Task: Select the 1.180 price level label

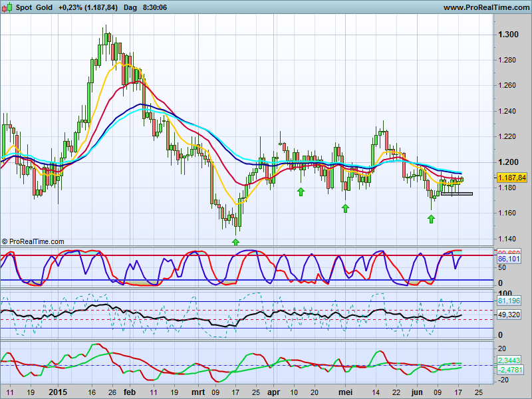Action: [x=507, y=188]
